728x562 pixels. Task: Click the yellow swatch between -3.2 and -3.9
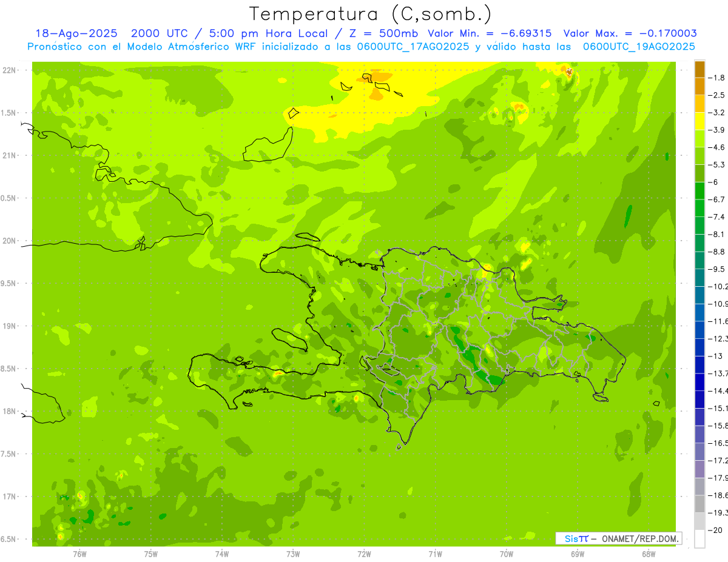click(699, 121)
